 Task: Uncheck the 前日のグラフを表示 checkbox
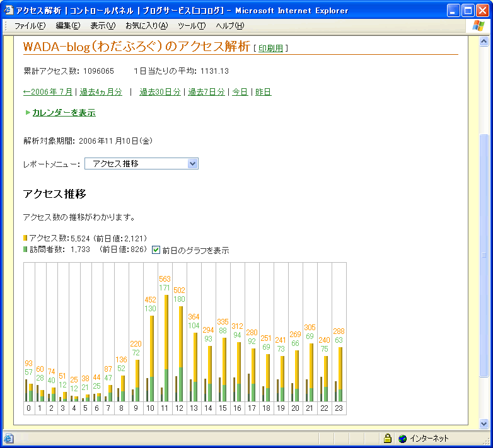156,250
